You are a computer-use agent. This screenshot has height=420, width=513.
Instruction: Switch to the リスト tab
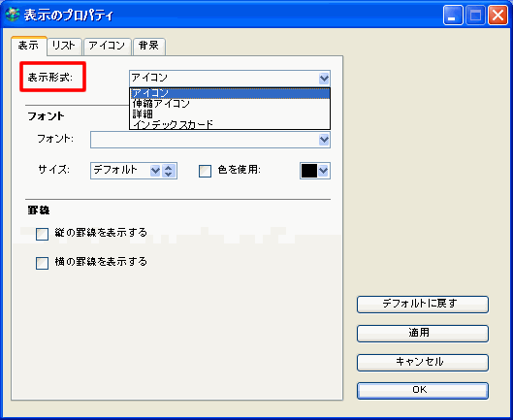click(64, 46)
